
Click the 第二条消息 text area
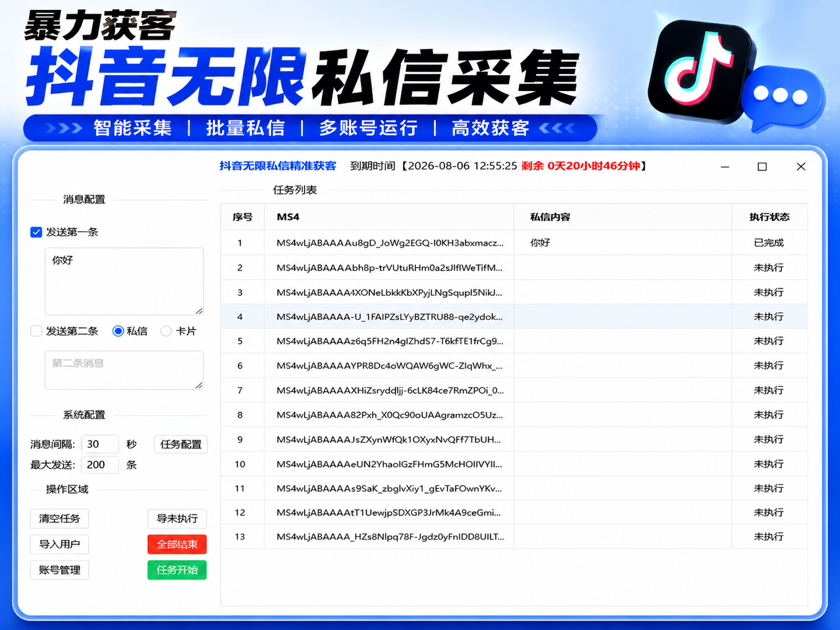(x=124, y=370)
